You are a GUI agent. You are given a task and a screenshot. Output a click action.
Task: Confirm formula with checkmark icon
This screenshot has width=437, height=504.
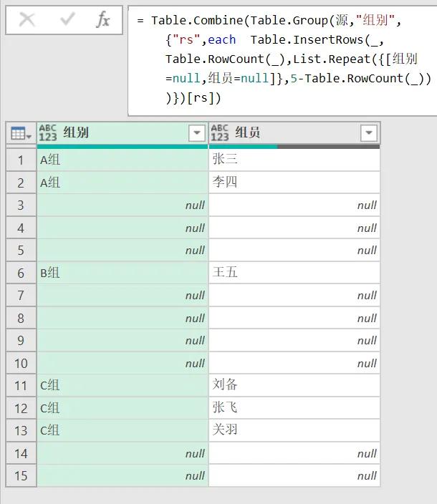67,19
